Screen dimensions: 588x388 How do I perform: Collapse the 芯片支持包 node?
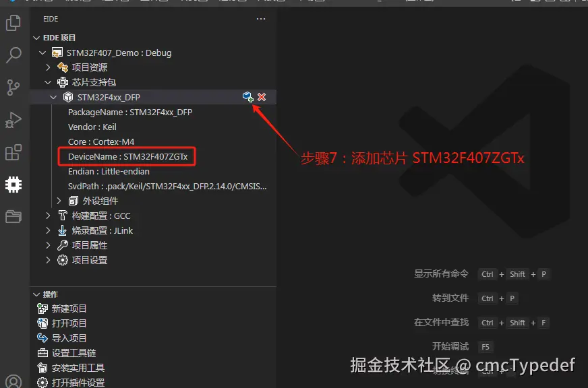(x=48, y=82)
